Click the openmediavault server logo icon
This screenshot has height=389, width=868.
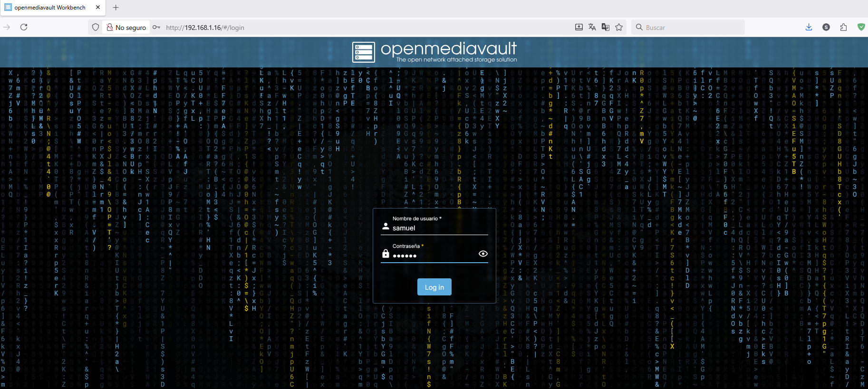364,52
